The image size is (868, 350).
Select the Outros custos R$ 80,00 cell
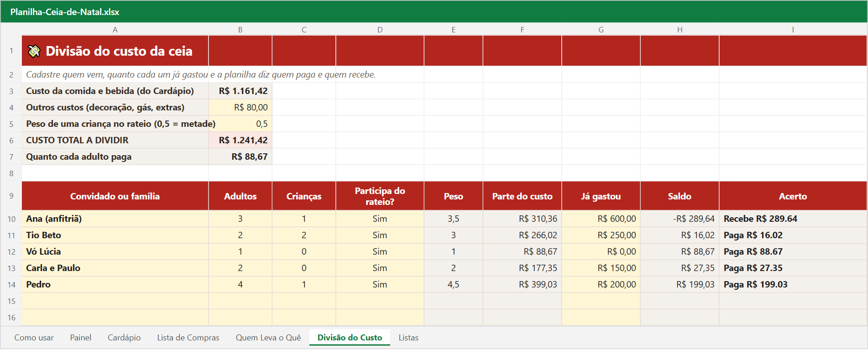[x=240, y=107]
